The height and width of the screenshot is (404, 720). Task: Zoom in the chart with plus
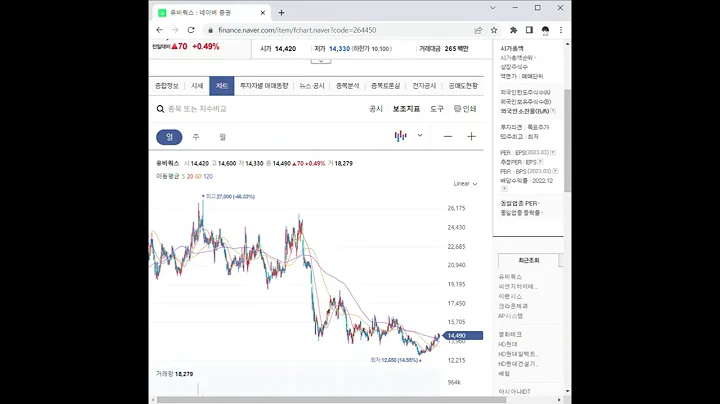[x=471, y=136]
